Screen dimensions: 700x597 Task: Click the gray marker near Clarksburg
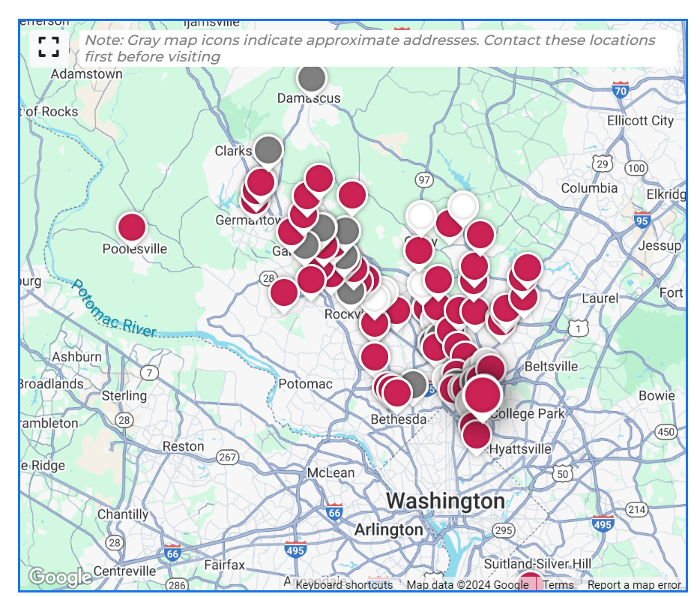pyautogui.click(x=268, y=149)
